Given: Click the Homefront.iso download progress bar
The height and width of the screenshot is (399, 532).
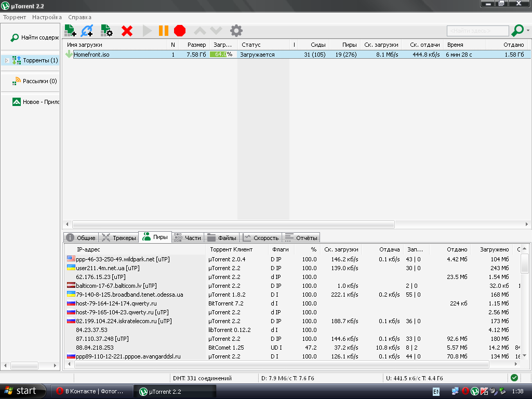Looking at the screenshot, I should tap(221, 54).
